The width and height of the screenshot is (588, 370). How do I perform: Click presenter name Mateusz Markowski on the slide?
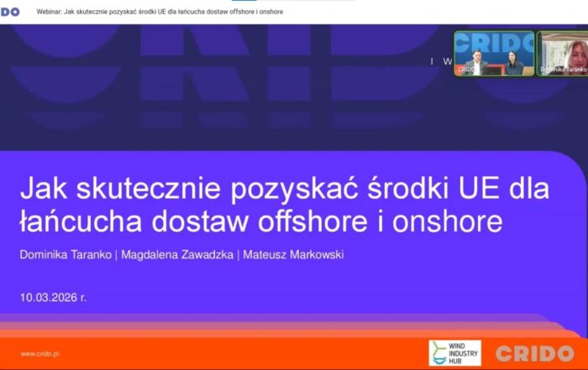coord(292,254)
